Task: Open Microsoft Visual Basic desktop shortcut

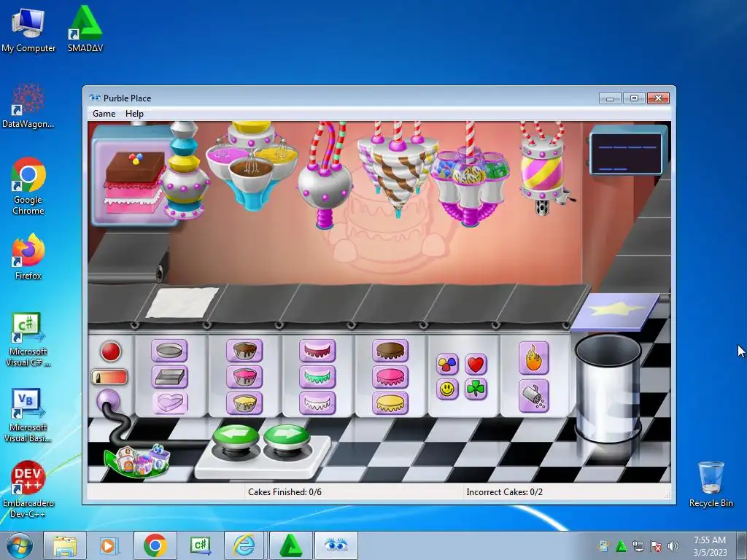Action: (x=28, y=415)
